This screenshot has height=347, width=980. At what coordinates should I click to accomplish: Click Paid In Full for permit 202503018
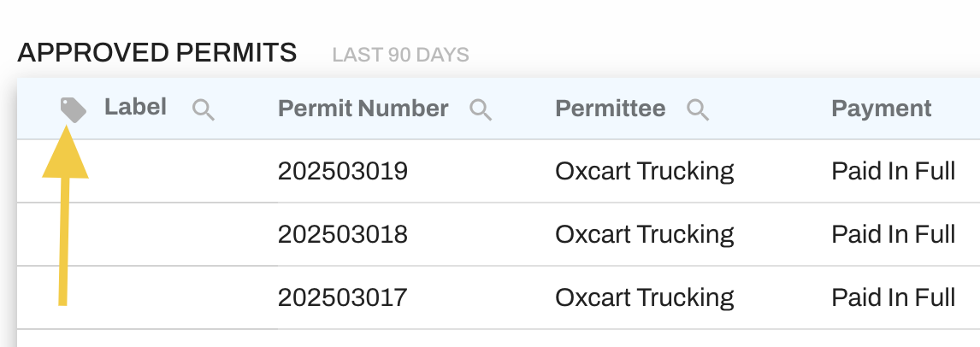pyautogui.click(x=893, y=235)
